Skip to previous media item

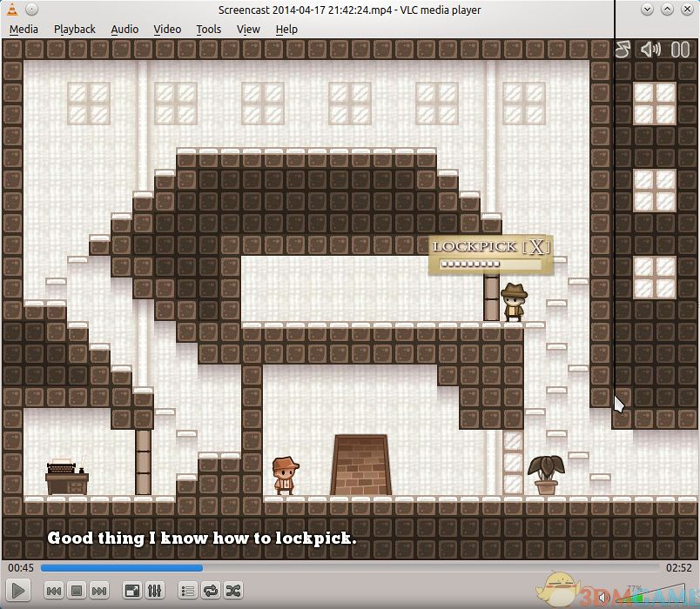pos(53,591)
